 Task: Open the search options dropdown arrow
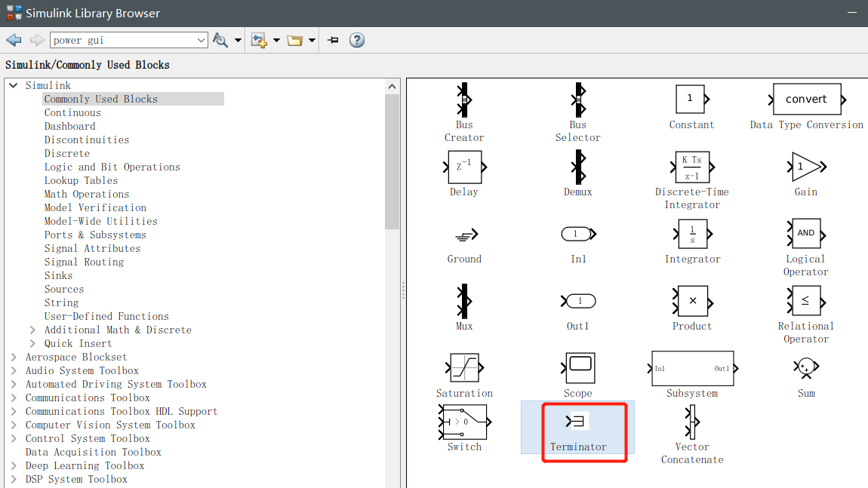238,40
